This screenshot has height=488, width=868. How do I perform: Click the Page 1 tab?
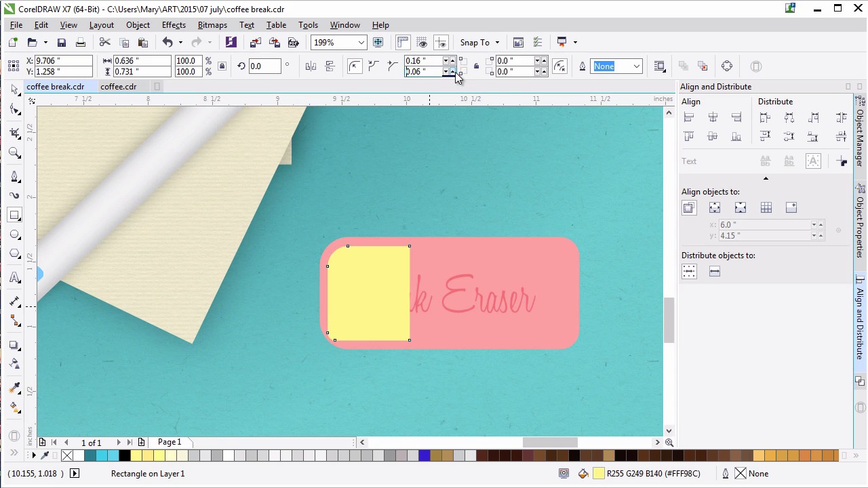tap(170, 442)
